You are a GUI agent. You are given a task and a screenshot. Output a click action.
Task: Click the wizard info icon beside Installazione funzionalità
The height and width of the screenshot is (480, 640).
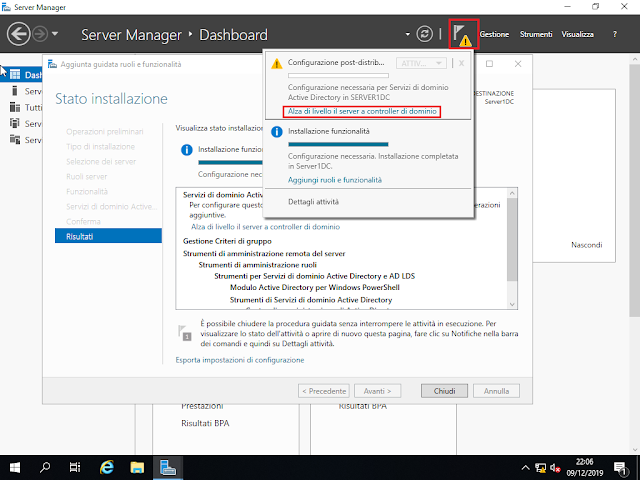coord(187,150)
